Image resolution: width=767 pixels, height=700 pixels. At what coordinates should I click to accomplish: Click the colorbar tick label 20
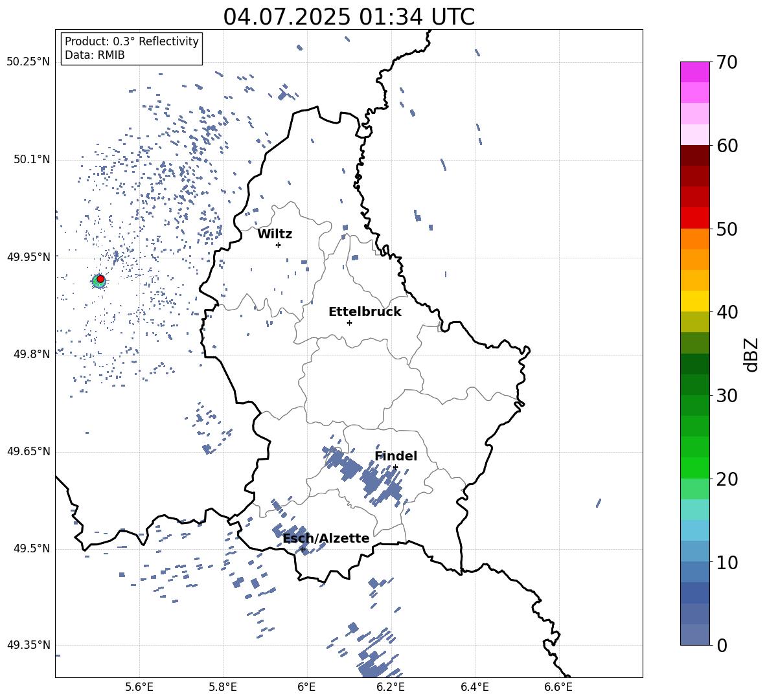727,479
